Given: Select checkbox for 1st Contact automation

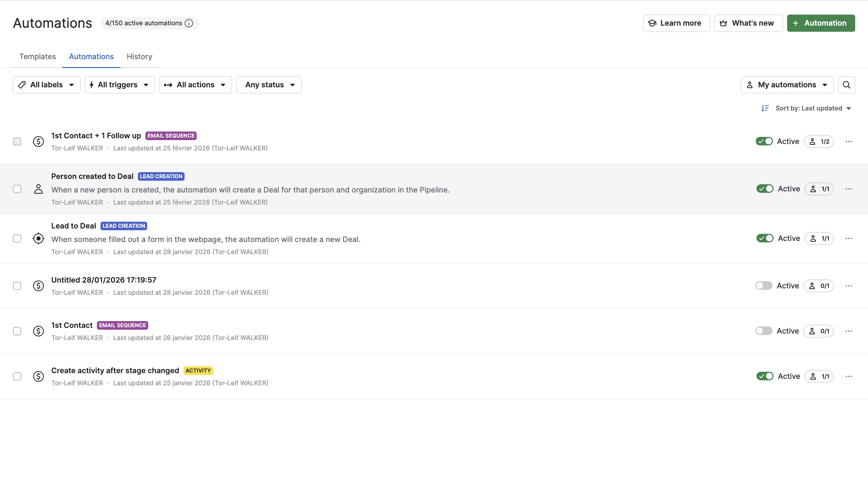Looking at the screenshot, I should (17, 331).
